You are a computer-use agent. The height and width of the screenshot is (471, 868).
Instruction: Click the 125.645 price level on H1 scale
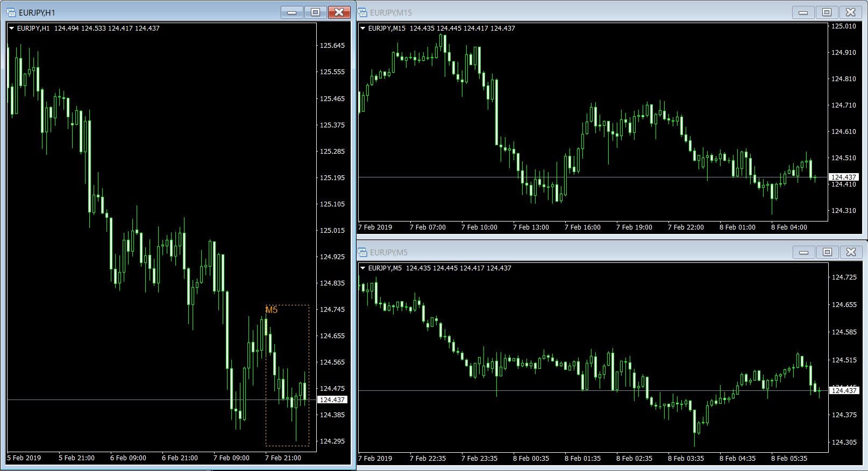pos(332,46)
